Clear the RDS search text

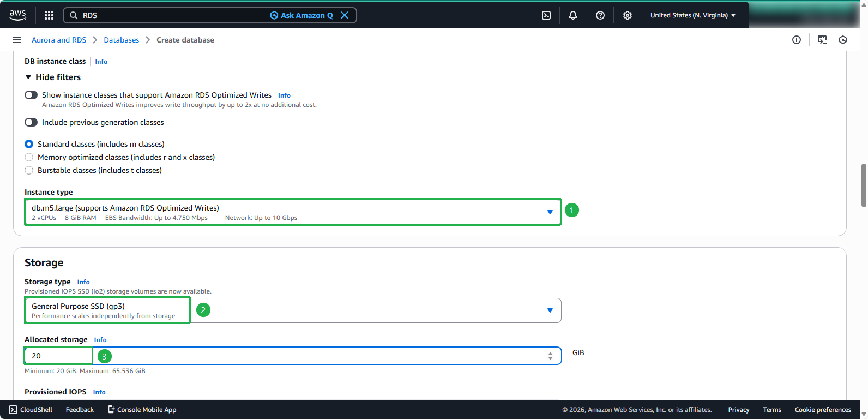[x=345, y=15]
